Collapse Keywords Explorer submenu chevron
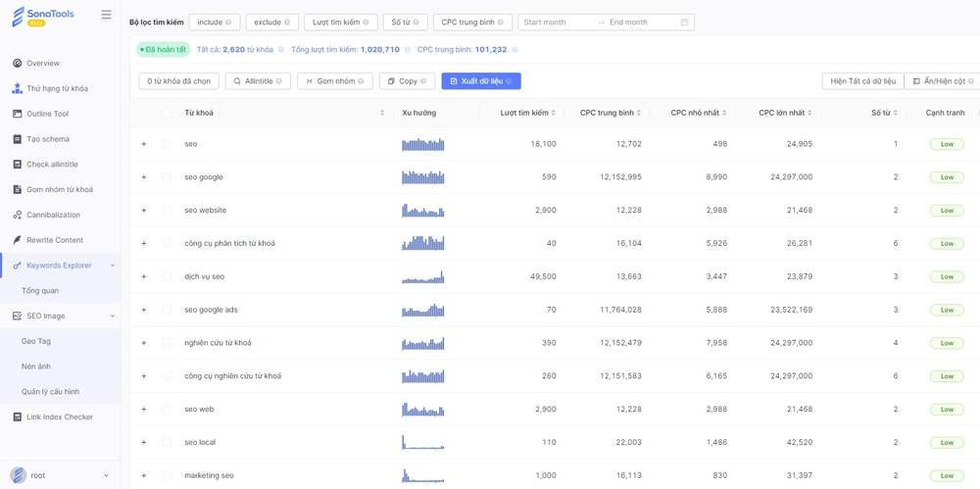The height and width of the screenshot is (489, 980). click(x=113, y=266)
